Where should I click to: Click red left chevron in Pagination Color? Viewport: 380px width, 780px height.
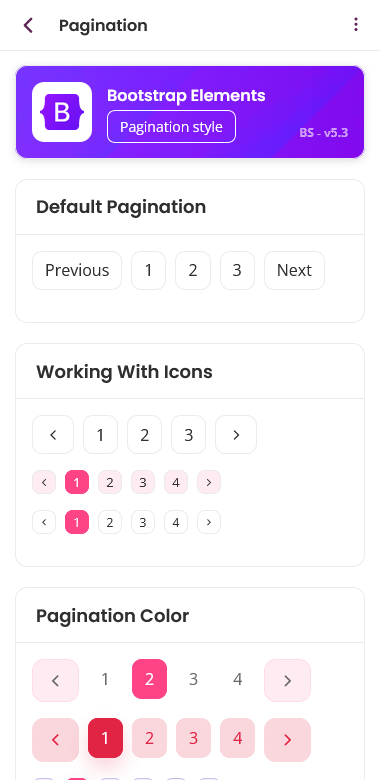56,740
